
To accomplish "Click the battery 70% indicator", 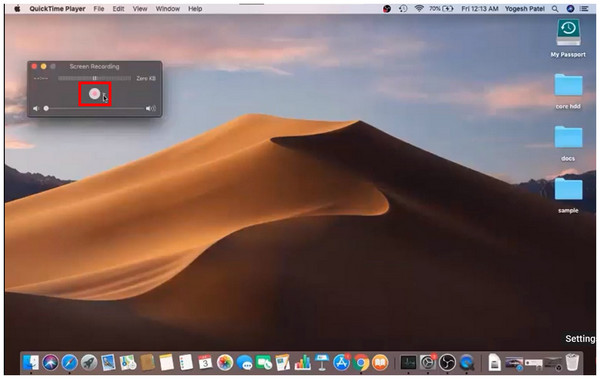I will (441, 8).
